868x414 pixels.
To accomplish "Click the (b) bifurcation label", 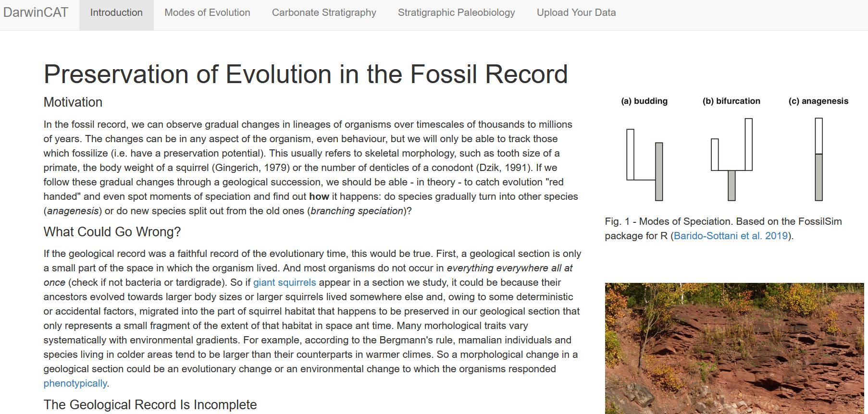I will pos(731,101).
